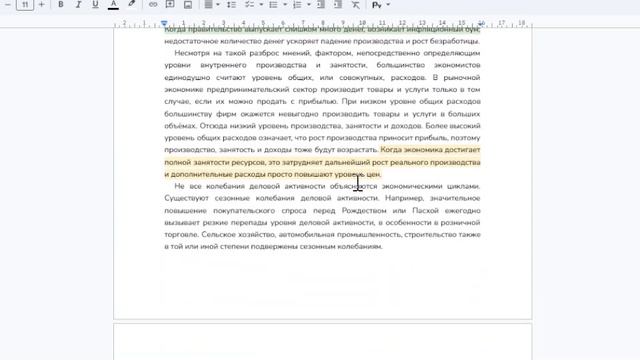Toggle bold formatting
This screenshot has height=360, width=640.
click(x=61, y=4)
